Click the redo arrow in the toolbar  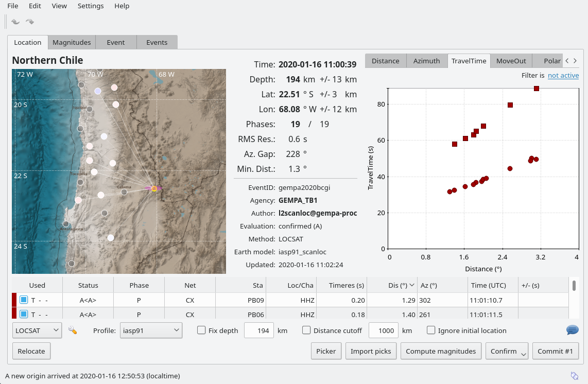click(30, 22)
